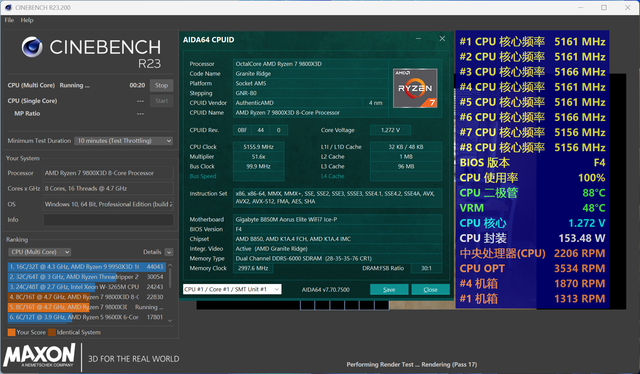Open the Help menu
This screenshot has width=640, height=374.
point(27,20)
